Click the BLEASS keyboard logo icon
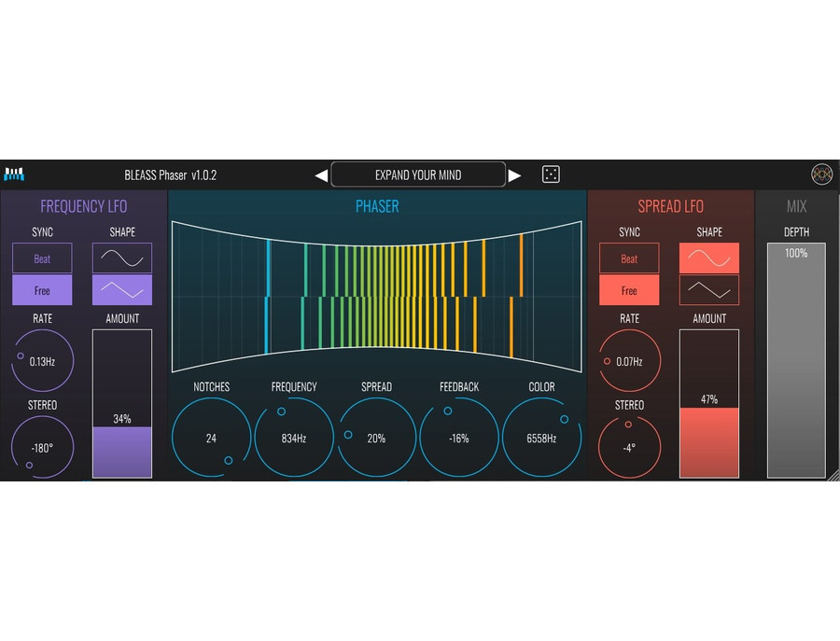This screenshot has height=641, width=840. (x=14, y=174)
